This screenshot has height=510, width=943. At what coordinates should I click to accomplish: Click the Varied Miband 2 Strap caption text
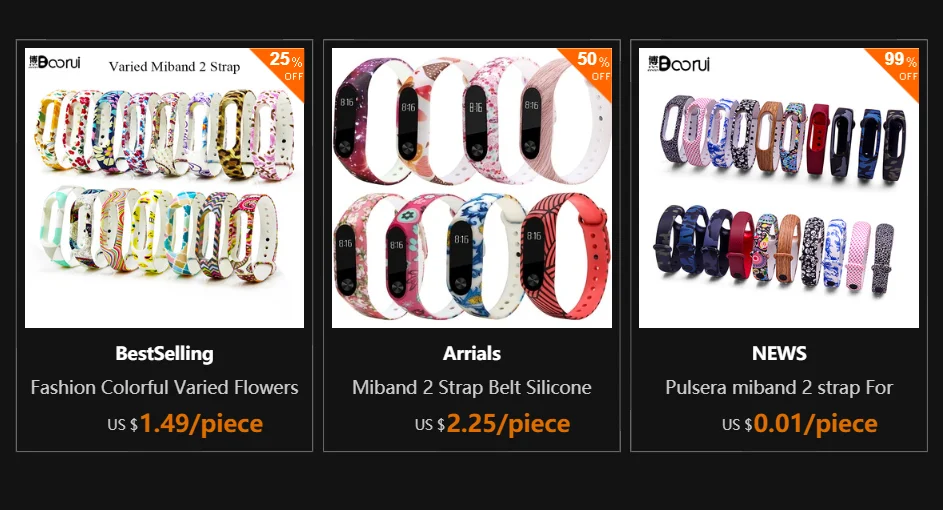point(174,66)
